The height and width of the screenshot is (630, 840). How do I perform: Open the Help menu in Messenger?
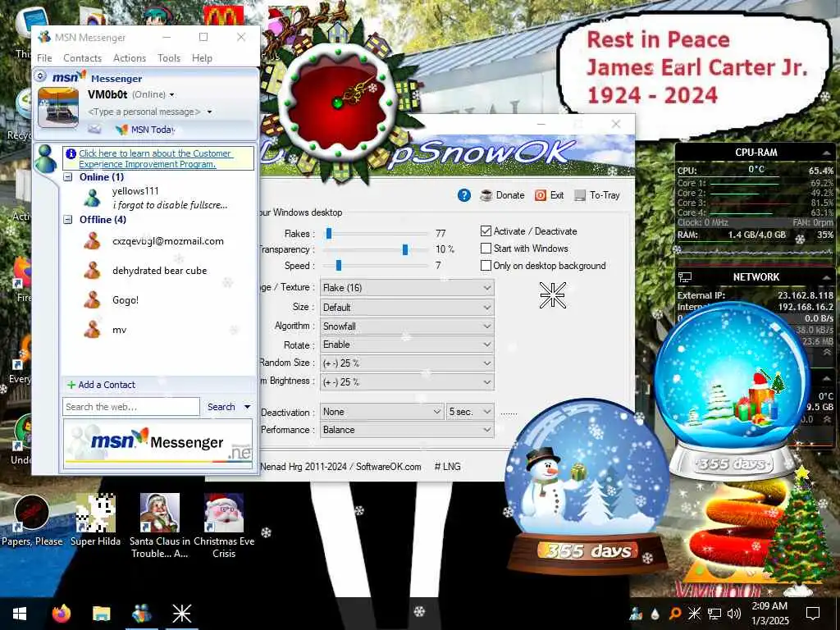[202, 58]
